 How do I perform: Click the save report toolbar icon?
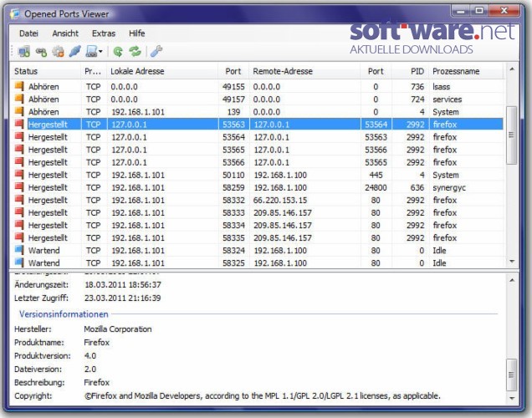pos(92,52)
